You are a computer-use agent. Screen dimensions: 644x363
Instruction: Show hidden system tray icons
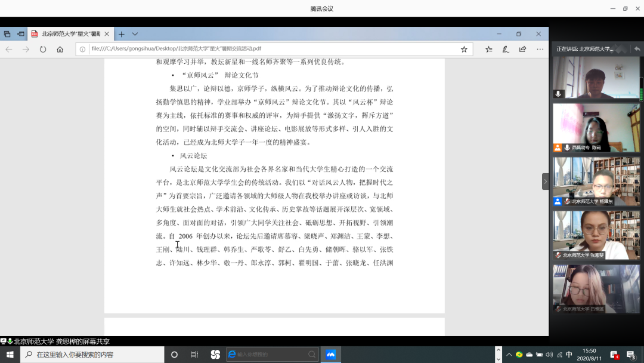pyautogui.click(x=509, y=355)
